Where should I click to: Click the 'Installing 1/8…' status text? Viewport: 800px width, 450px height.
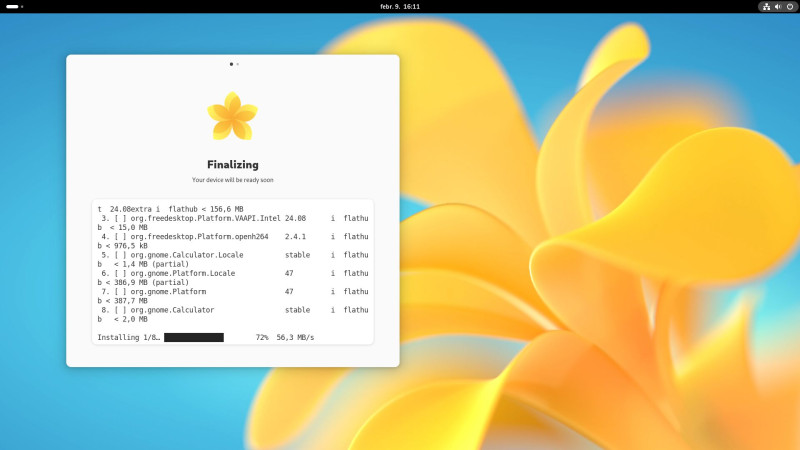tap(129, 337)
